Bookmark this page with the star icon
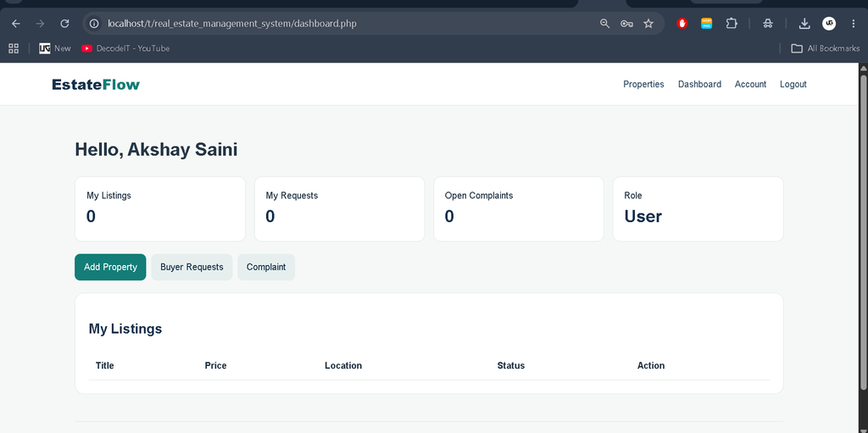This screenshot has width=868, height=433. (648, 23)
